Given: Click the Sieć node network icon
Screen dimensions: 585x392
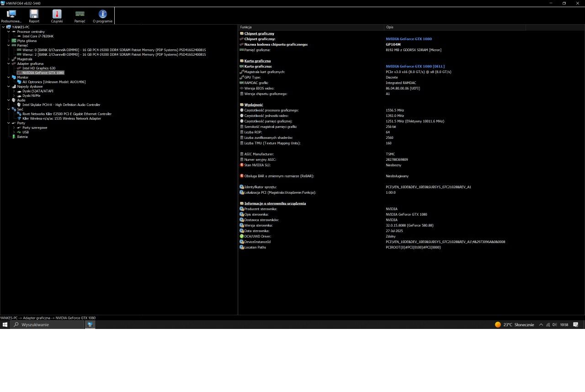Looking at the screenshot, I should (14, 109).
